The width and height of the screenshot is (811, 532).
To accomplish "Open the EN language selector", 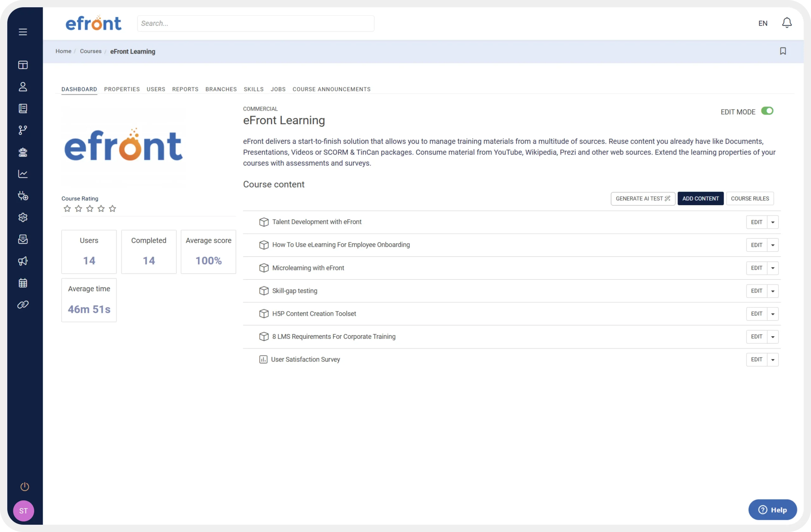I will coord(763,23).
